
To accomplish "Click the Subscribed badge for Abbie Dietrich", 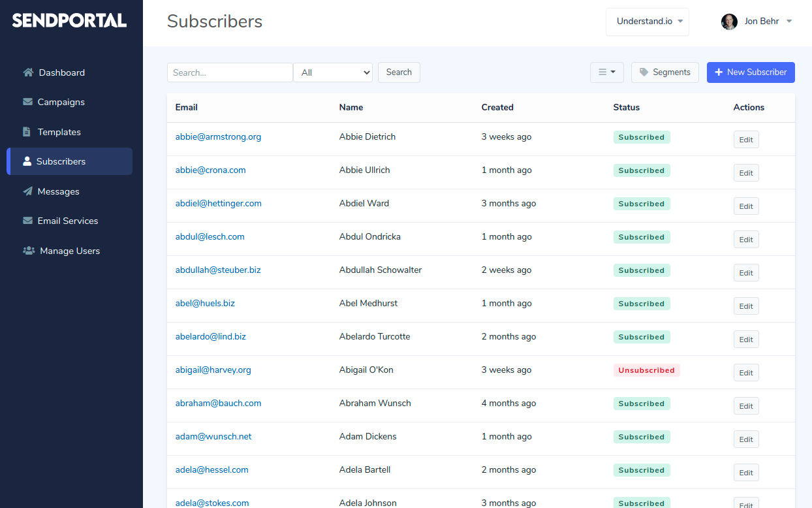I will click(642, 137).
